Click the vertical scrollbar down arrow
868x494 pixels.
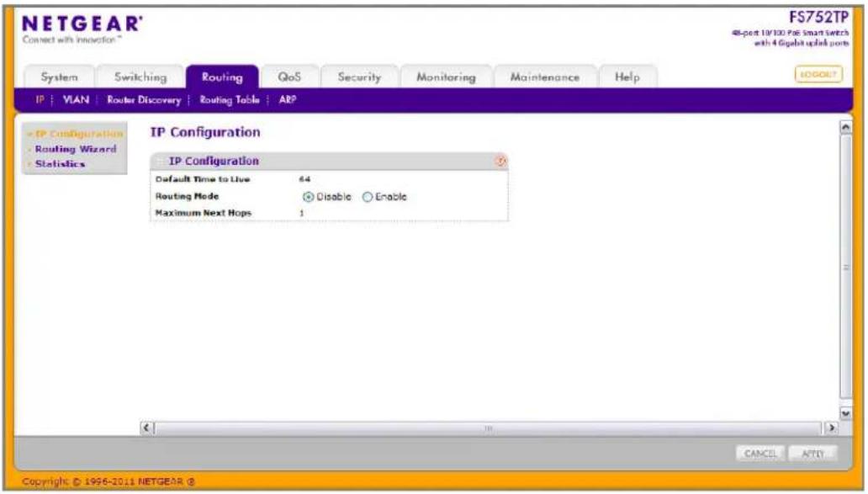click(845, 413)
